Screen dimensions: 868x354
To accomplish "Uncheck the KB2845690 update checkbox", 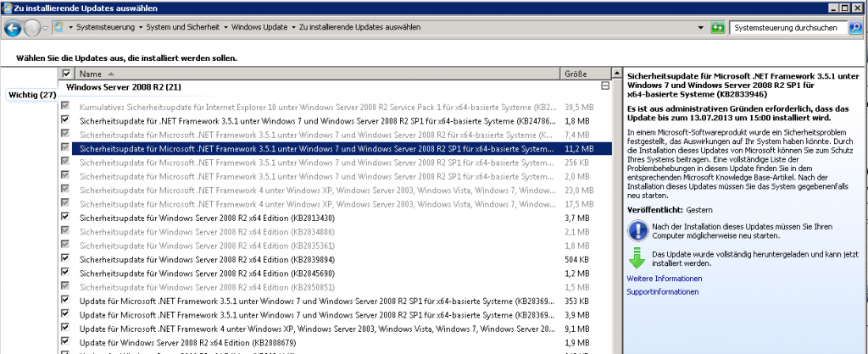I will point(65,272).
